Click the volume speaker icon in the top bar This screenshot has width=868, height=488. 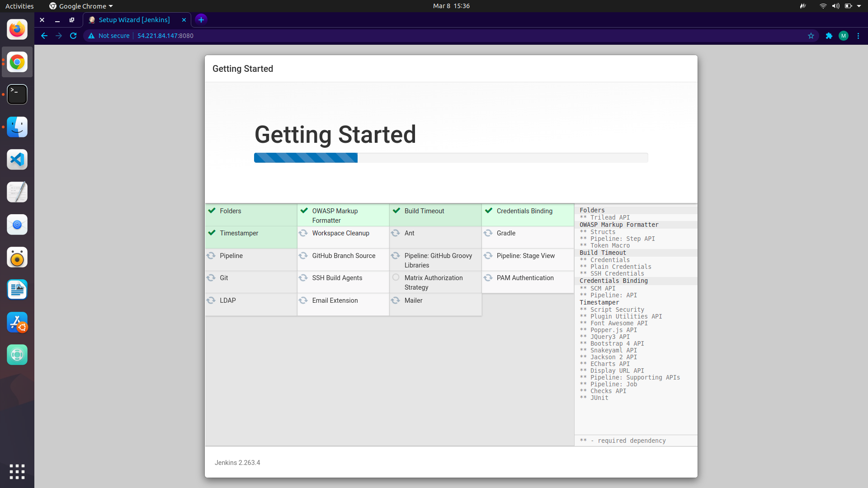pos(835,6)
